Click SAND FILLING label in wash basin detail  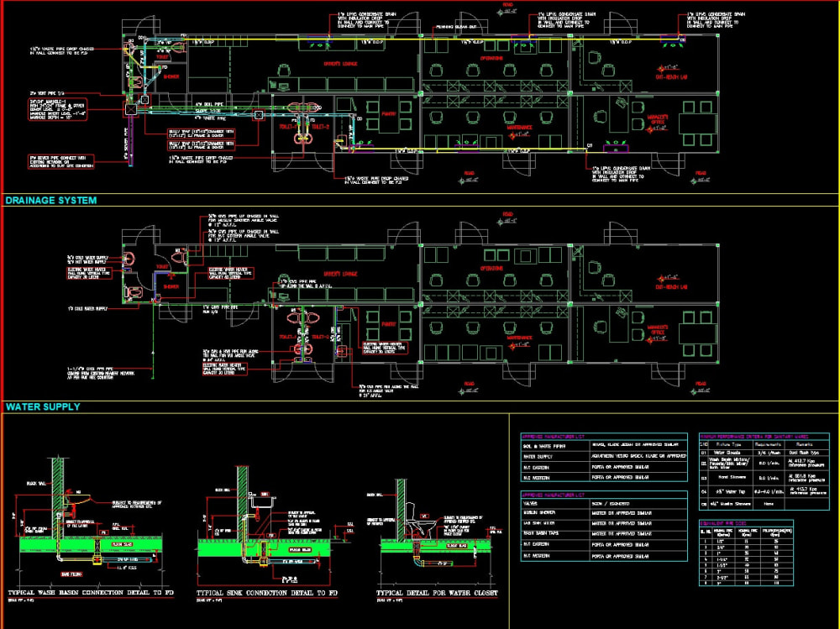[x=71, y=574]
